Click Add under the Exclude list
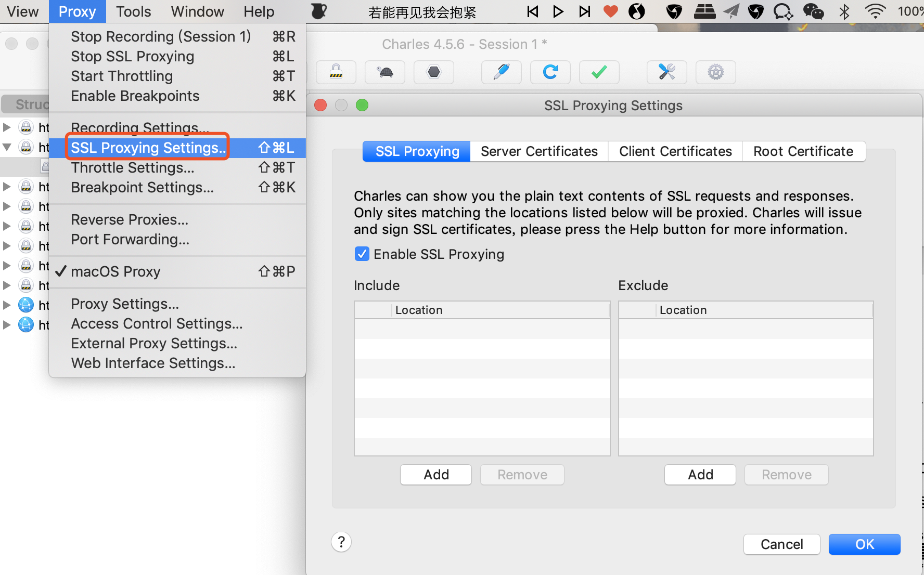The width and height of the screenshot is (924, 575). [700, 475]
